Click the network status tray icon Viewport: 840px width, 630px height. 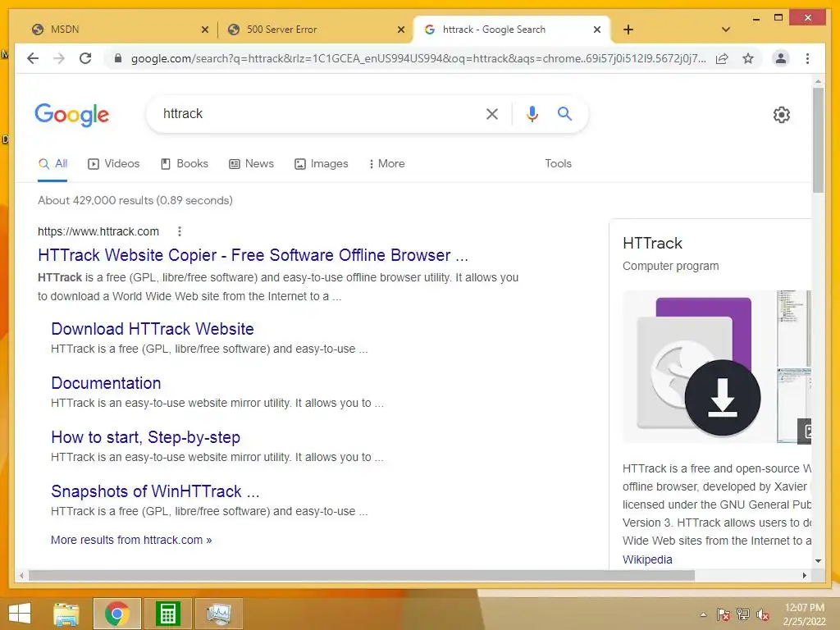pyautogui.click(x=743, y=614)
